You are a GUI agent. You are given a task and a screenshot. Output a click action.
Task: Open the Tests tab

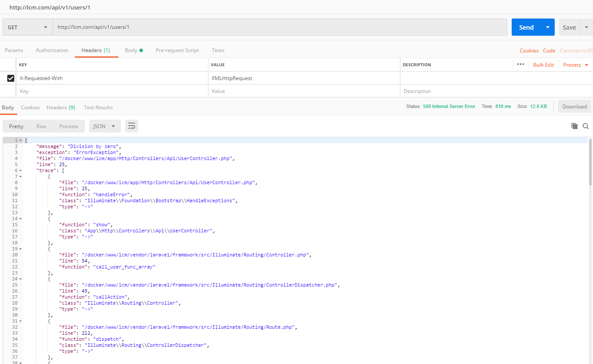pyautogui.click(x=218, y=50)
